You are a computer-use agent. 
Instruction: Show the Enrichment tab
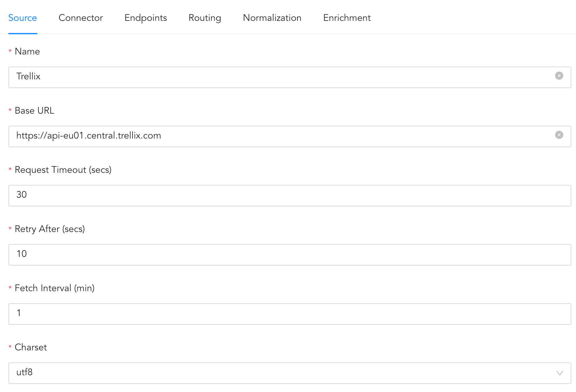(347, 18)
